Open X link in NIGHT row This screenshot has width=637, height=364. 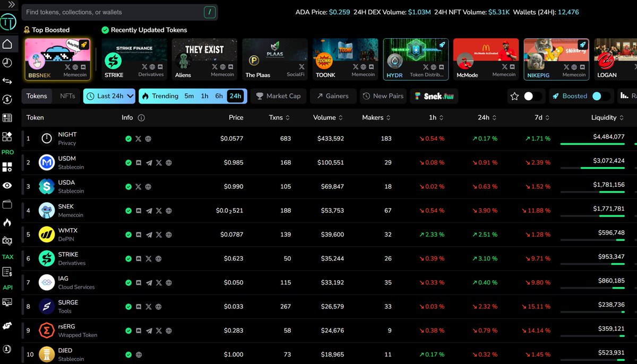click(139, 138)
